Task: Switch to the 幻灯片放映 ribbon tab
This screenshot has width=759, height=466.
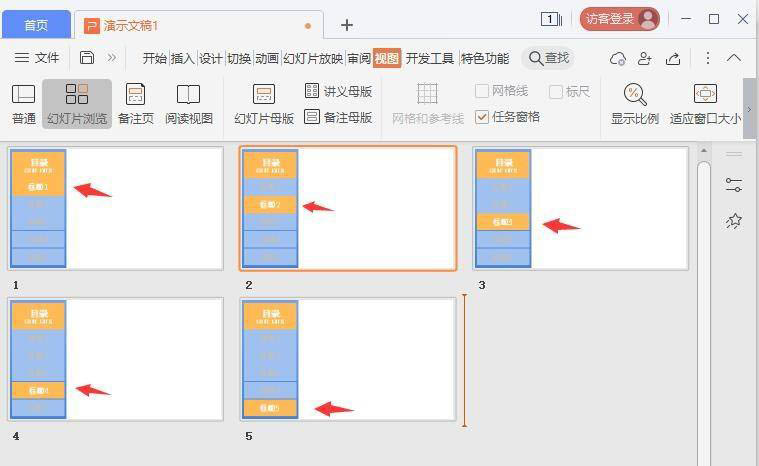Action: click(x=313, y=59)
